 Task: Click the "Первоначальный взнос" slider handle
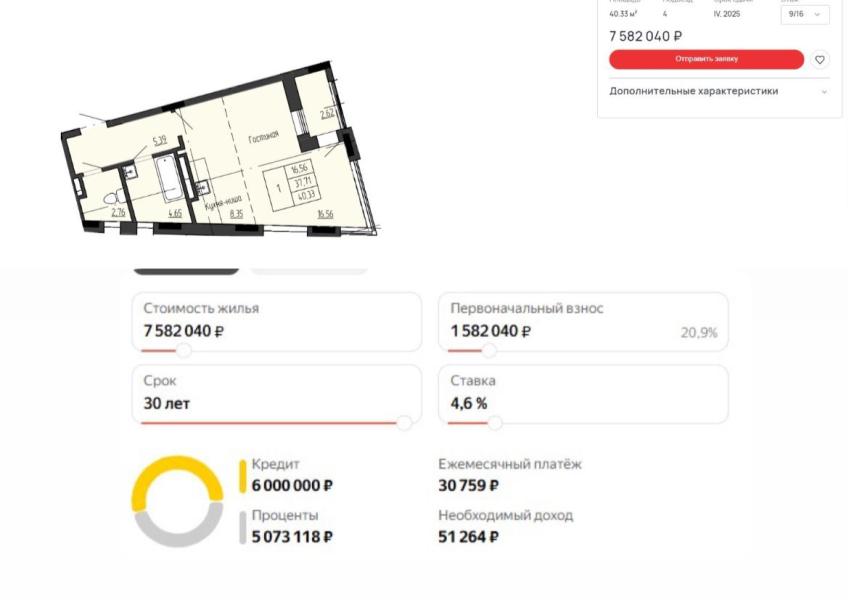[x=489, y=351]
